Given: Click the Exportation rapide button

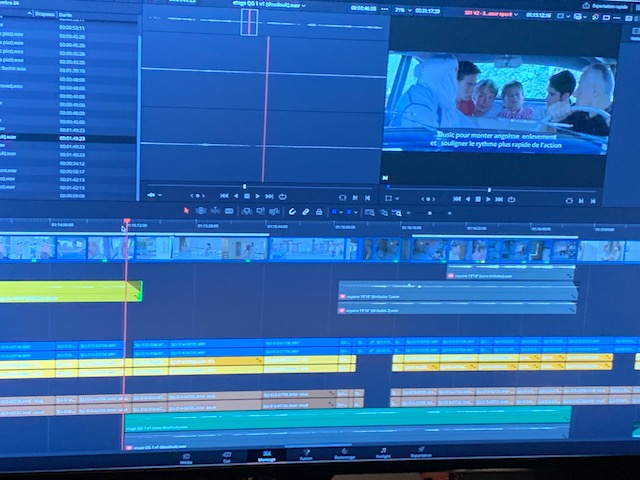Looking at the screenshot, I should pyautogui.click(x=605, y=6).
